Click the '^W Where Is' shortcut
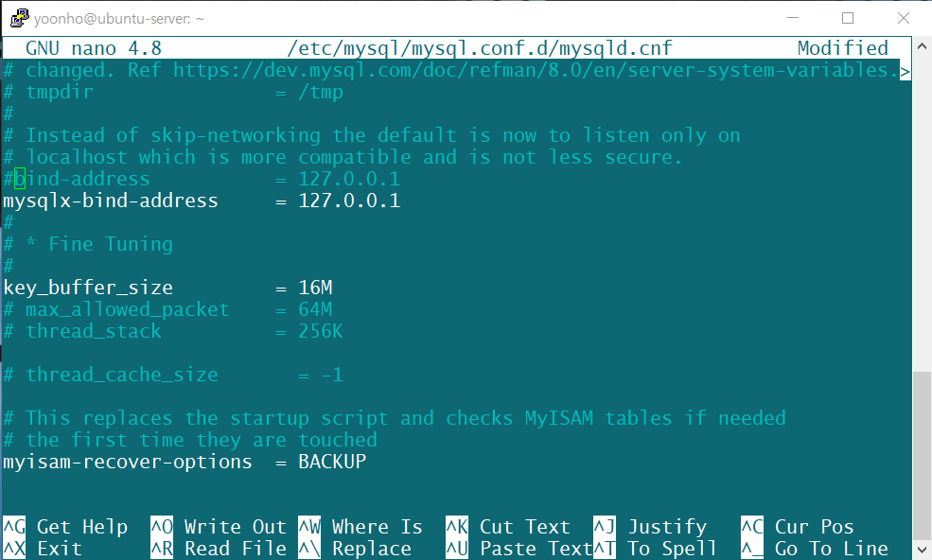932x560 pixels. tap(360, 527)
